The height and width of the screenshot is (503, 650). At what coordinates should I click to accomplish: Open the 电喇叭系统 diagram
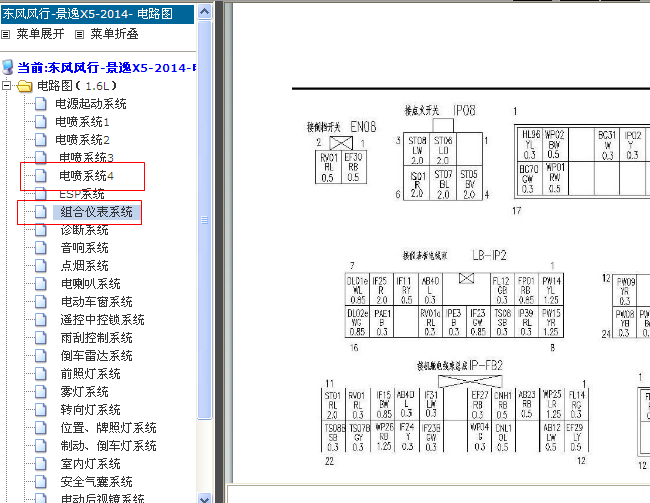click(x=90, y=284)
